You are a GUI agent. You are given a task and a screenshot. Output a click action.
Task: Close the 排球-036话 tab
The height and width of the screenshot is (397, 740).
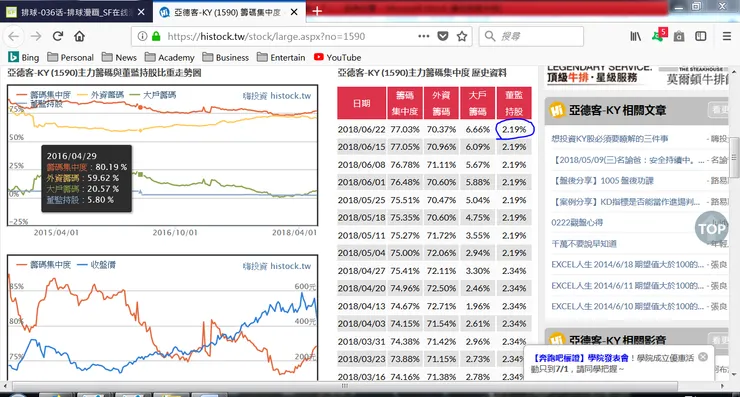click(141, 12)
